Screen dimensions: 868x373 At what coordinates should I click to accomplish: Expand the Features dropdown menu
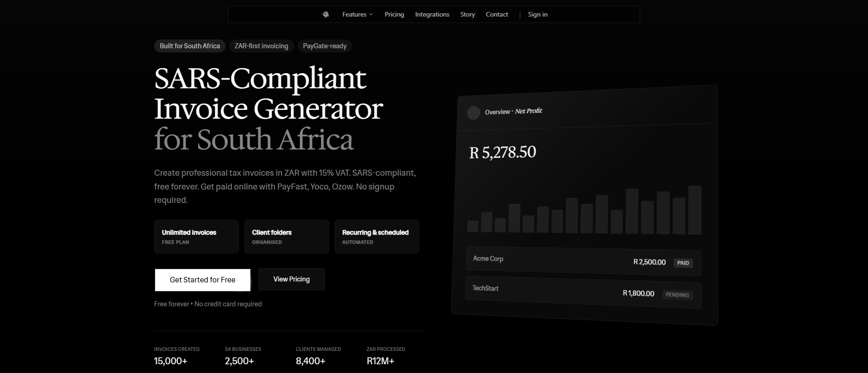tap(357, 14)
